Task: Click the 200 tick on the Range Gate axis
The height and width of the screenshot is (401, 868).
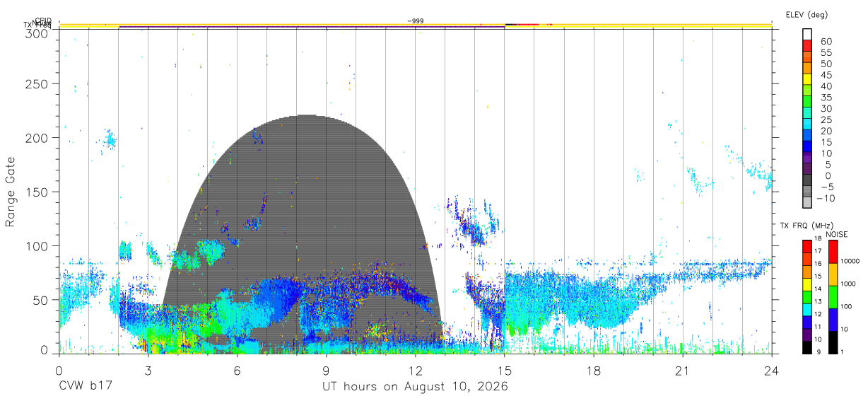Action: point(37,138)
